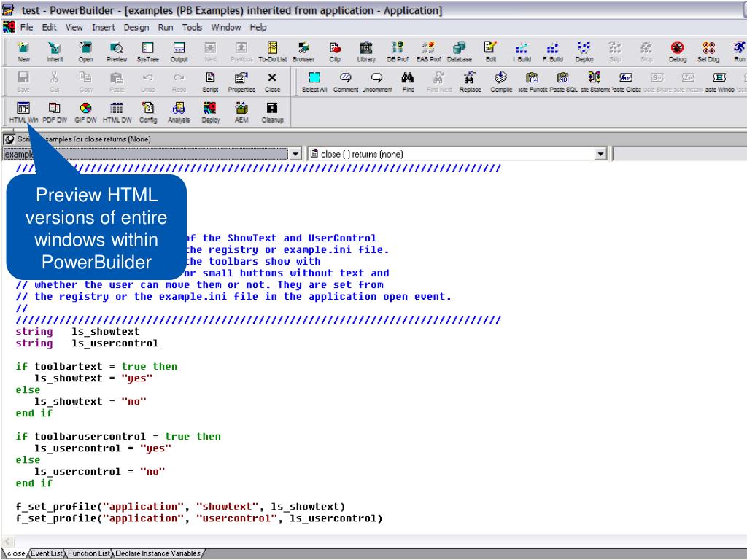The width and height of the screenshot is (747, 560).
Task: Launch the Browser tool
Action: 303,52
